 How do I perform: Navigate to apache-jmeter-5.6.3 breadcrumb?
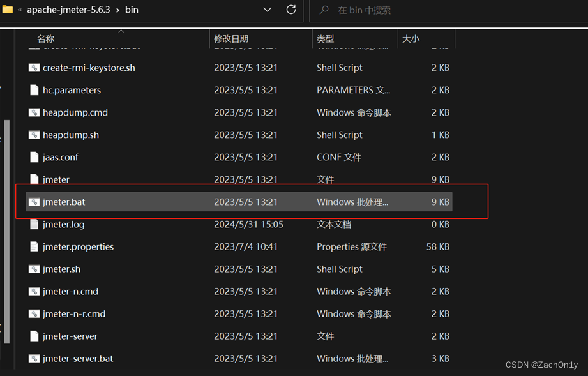[68, 10]
